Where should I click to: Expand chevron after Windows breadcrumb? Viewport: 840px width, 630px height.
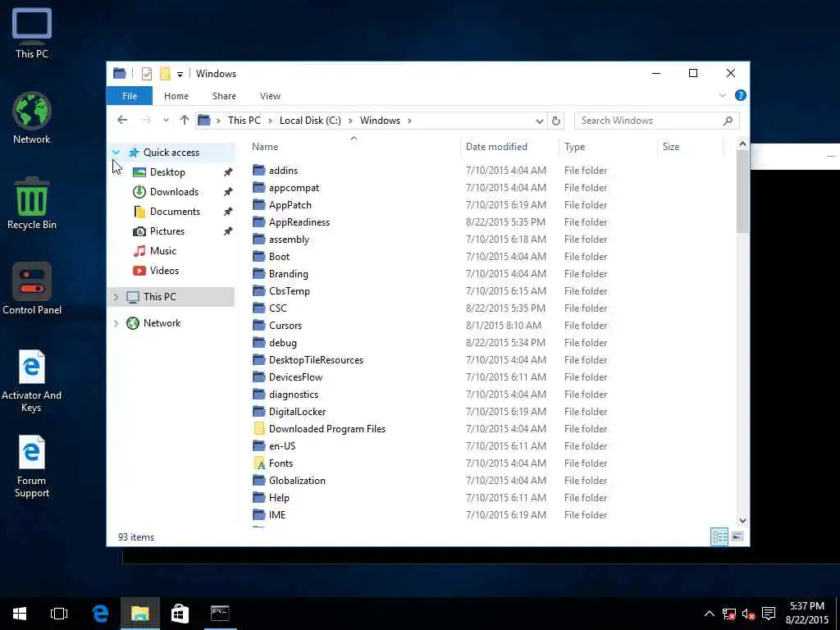(409, 121)
